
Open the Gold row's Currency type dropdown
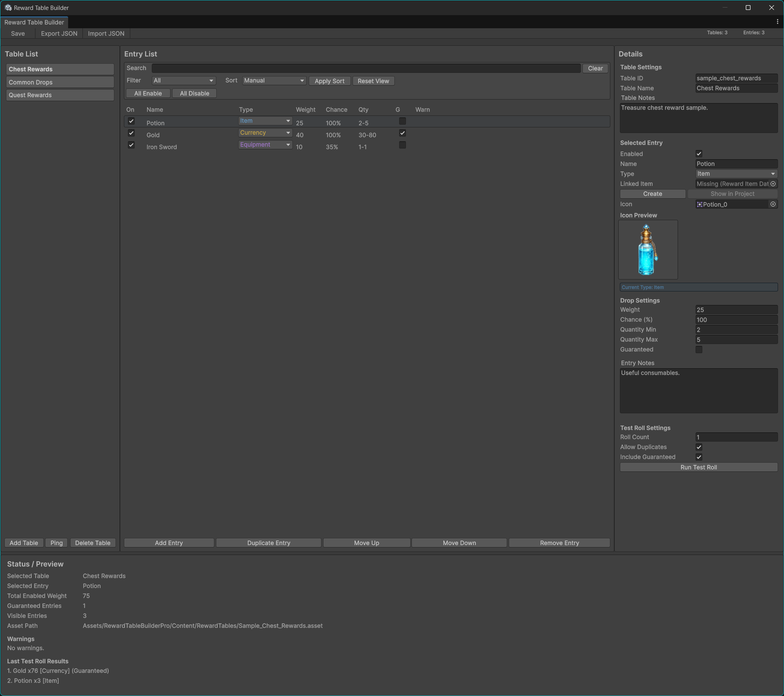pos(265,133)
